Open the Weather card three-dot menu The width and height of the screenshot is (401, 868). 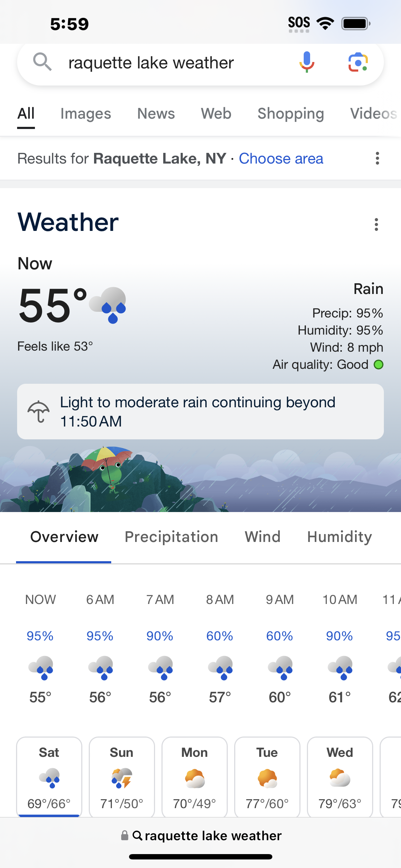[376, 224]
